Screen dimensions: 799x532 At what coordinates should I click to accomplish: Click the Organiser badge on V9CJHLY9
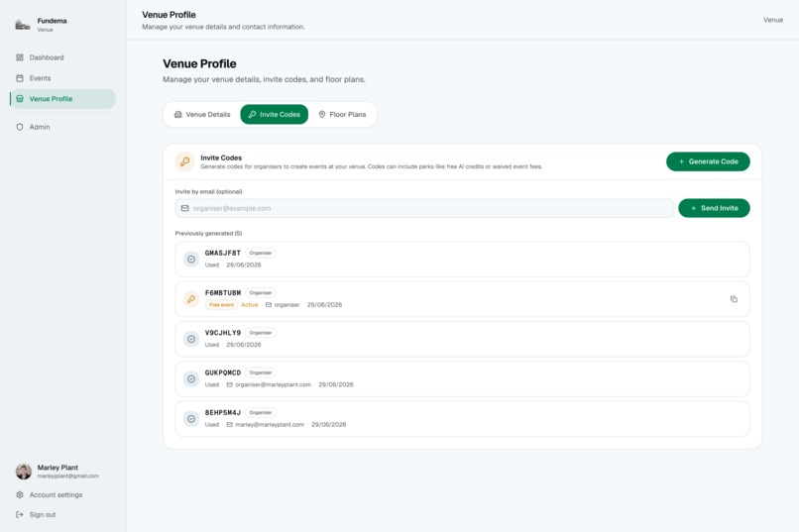click(261, 333)
